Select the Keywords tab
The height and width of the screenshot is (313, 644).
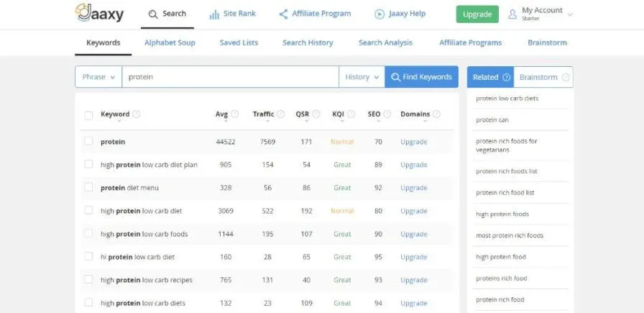[x=103, y=42]
